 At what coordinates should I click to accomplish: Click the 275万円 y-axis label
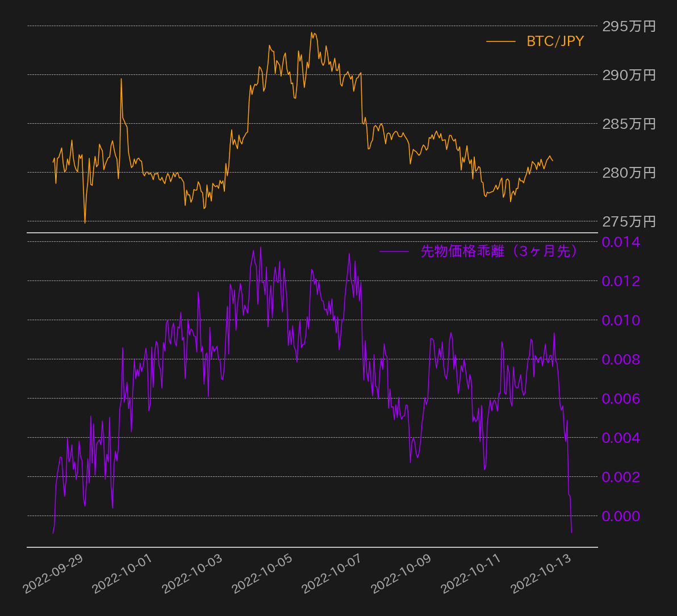pos(629,221)
